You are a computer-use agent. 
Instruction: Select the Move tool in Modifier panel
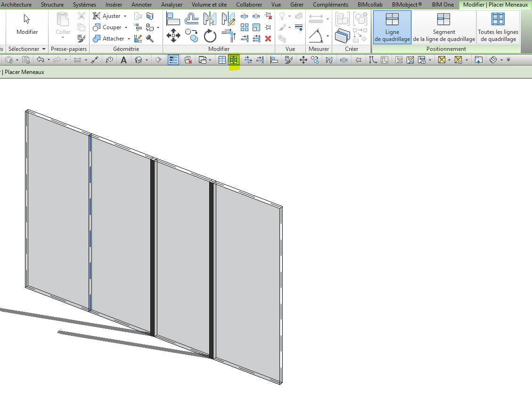coord(173,35)
